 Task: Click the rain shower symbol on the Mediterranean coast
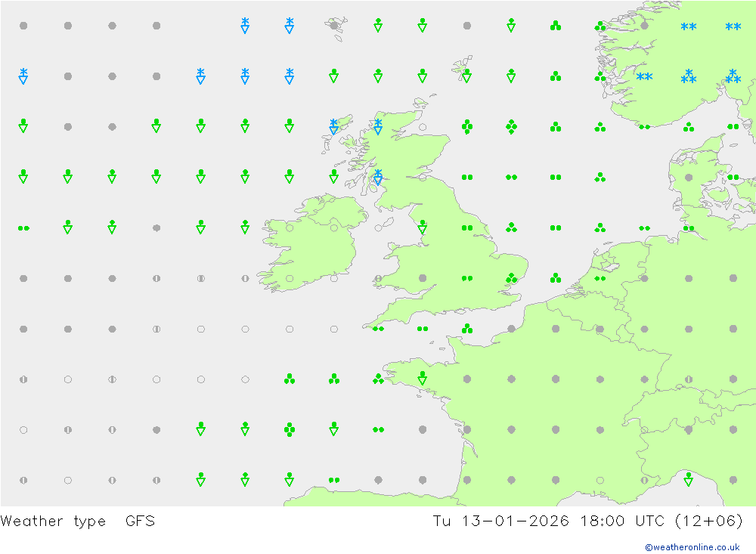(x=688, y=479)
